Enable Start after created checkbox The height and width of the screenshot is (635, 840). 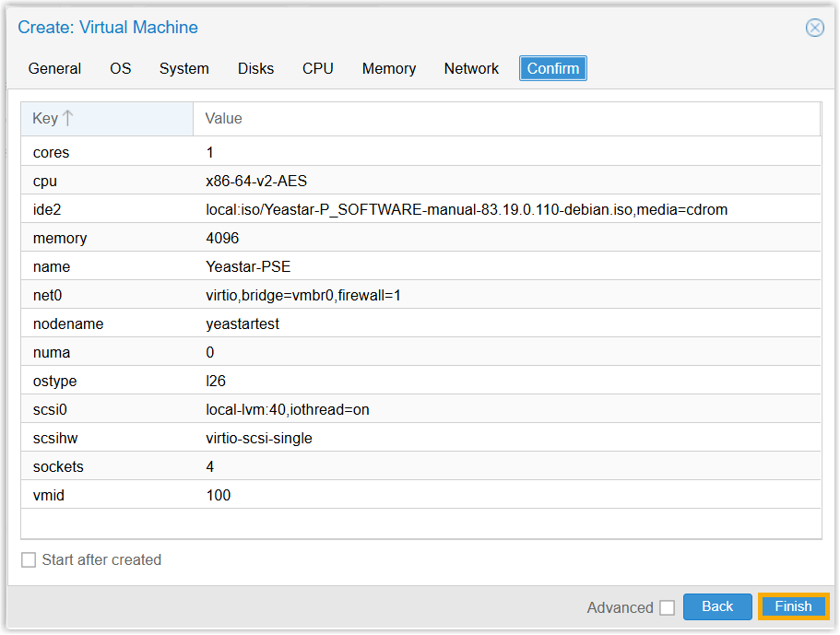29,560
